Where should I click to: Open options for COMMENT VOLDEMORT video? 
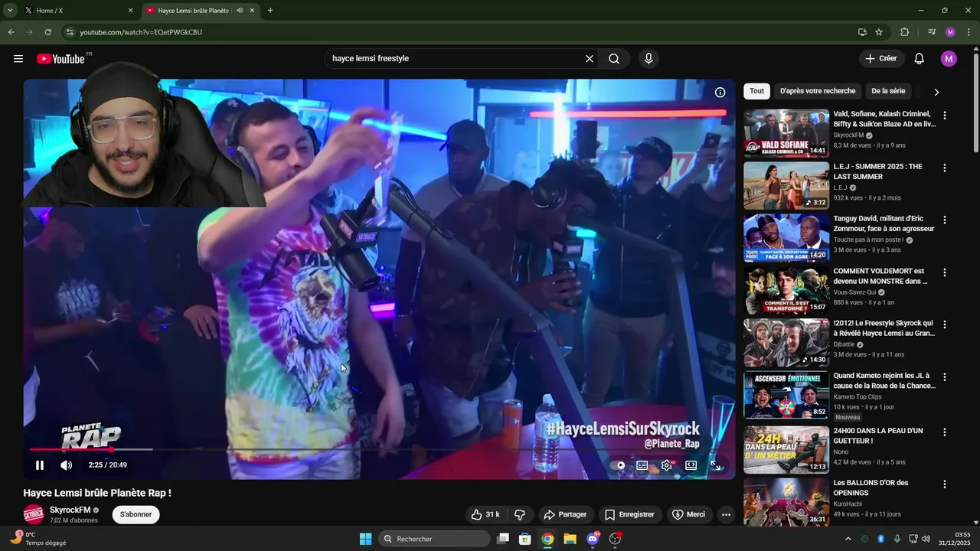pos(944,272)
